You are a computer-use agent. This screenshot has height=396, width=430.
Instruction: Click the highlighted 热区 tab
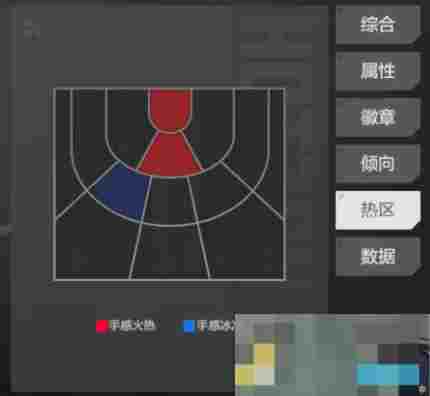click(x=378, y=210)
